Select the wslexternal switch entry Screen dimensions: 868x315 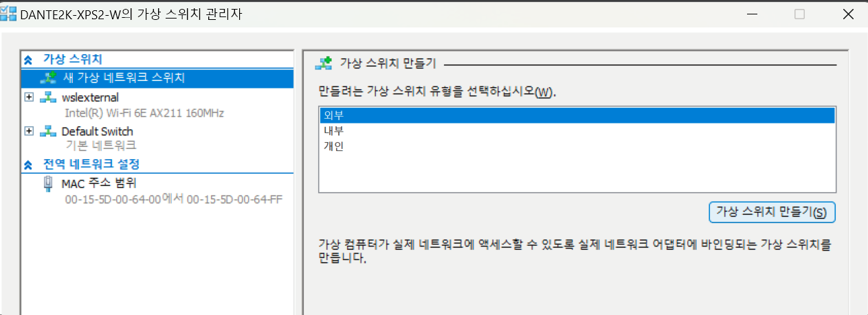[x=90, y=97]
